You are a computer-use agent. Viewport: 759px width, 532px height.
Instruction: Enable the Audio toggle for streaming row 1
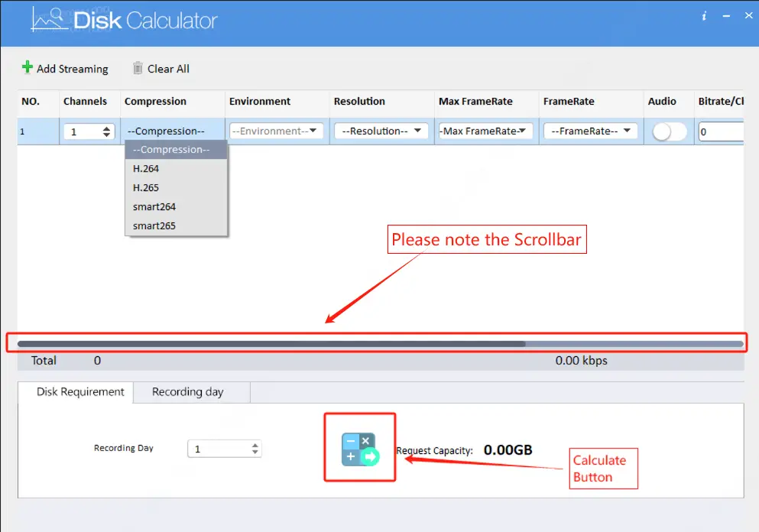[668, 131]
